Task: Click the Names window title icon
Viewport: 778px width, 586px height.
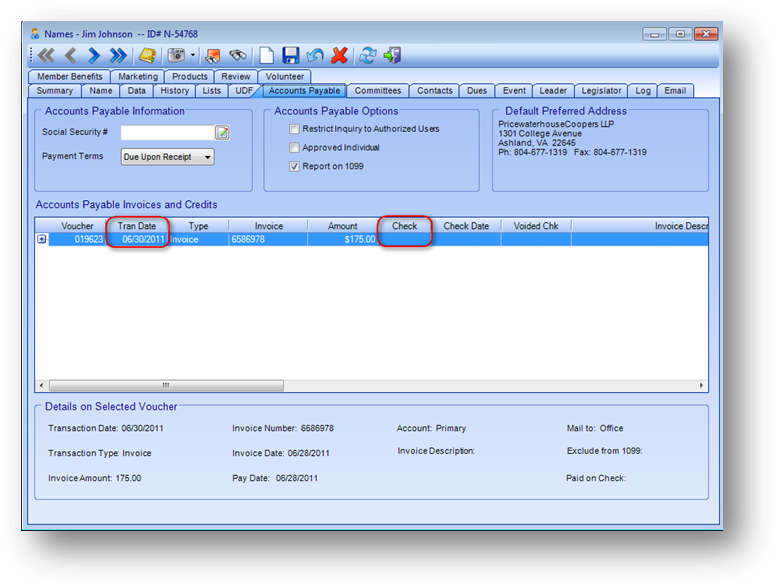Action: pyautogui.click(x=35, y=34)
